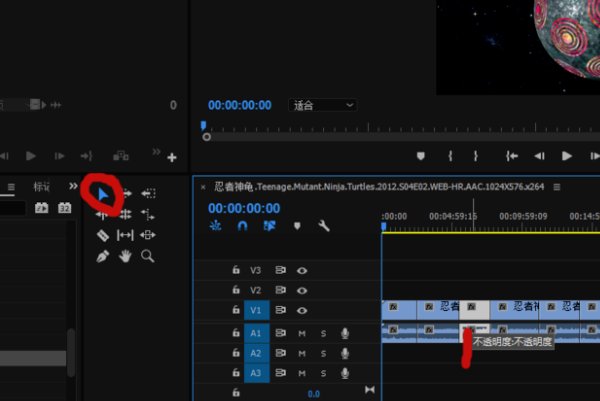This screenshot has width=600, height=401.
Task: Pick the Pen tool
Action: coord(102,257)
